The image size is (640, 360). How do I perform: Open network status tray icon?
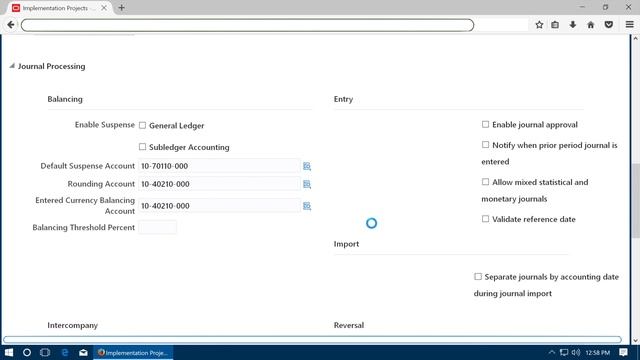564,352
